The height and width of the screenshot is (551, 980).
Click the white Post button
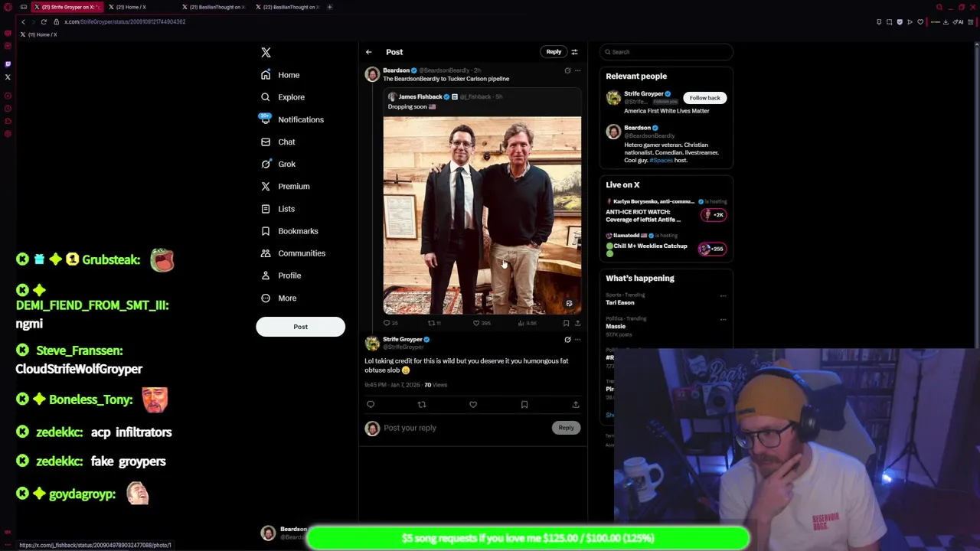point(300,327)
